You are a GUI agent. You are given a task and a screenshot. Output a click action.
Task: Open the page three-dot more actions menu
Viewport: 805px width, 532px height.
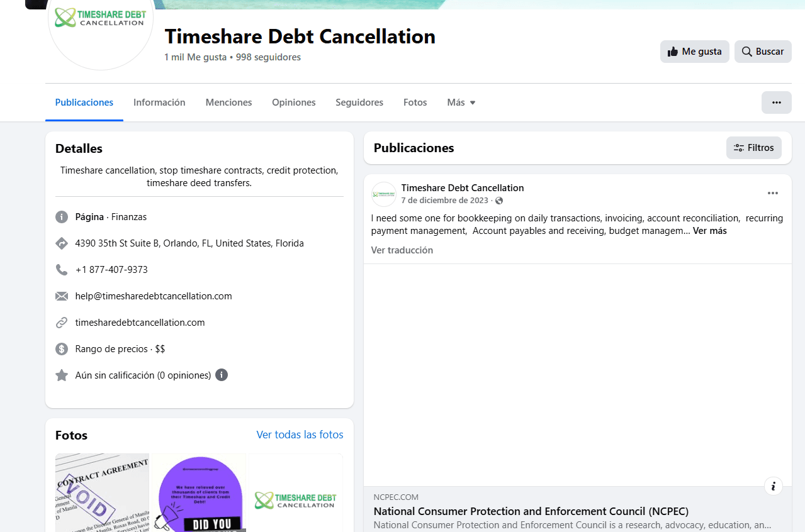click(x=776, y=103)
